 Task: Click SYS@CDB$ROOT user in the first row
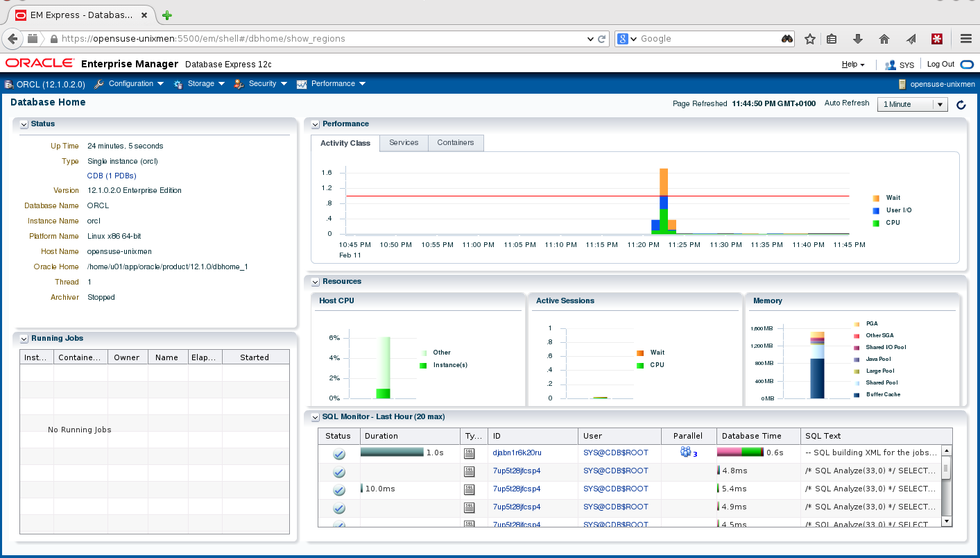point(616,453)
